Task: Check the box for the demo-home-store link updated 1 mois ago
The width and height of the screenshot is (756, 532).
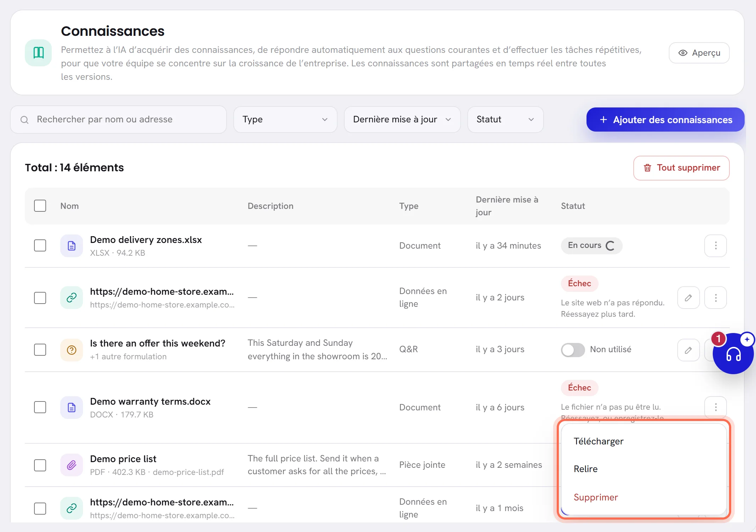Action: (40, 508)
